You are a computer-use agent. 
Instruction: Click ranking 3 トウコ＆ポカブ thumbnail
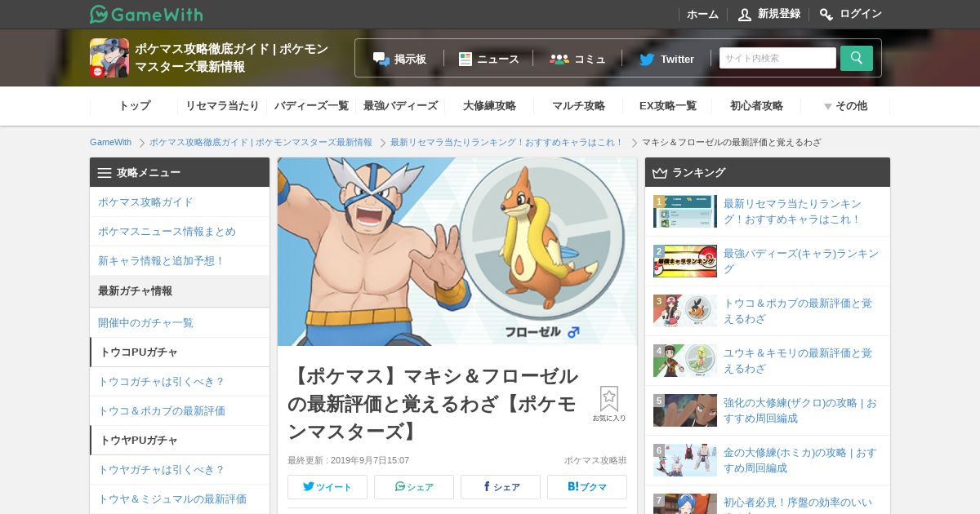pyautogui.click(x=685, y=311)
